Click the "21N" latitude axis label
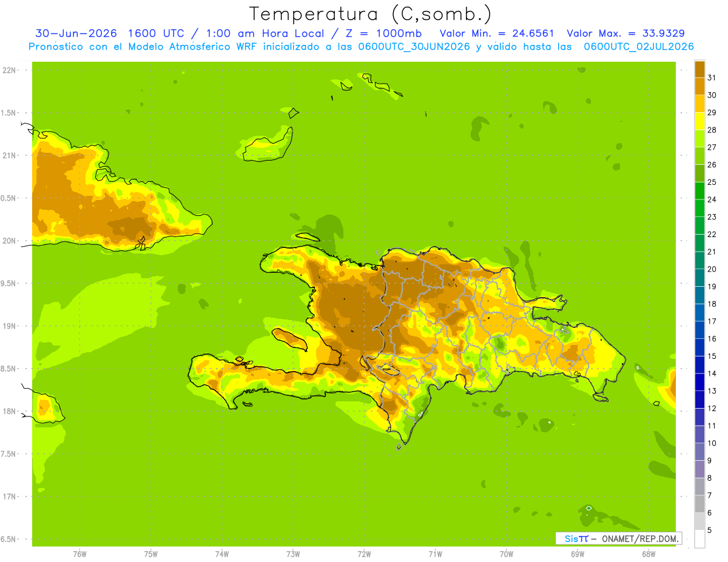This screenshot has height=562, width=728. (9, 156)
